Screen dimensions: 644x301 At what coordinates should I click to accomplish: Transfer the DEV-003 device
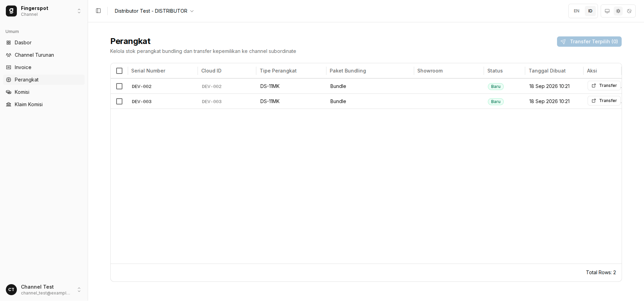click(x=604, y=101)
